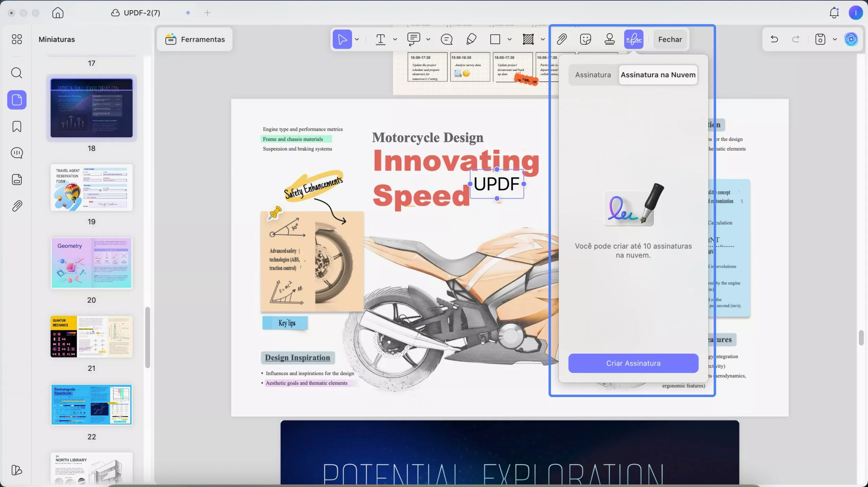Click 'Motorcycle Design' title text
Screen dimensions: 868x487
(428, 137)
